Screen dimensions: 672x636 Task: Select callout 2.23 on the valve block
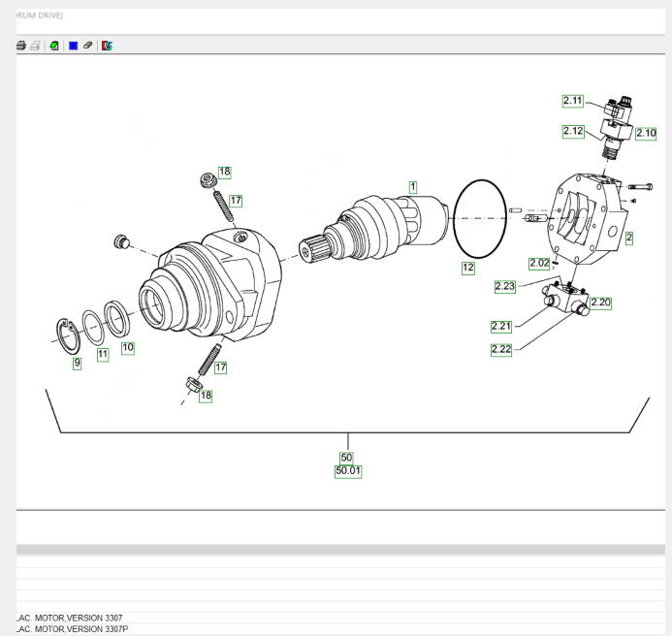[504, 286]
